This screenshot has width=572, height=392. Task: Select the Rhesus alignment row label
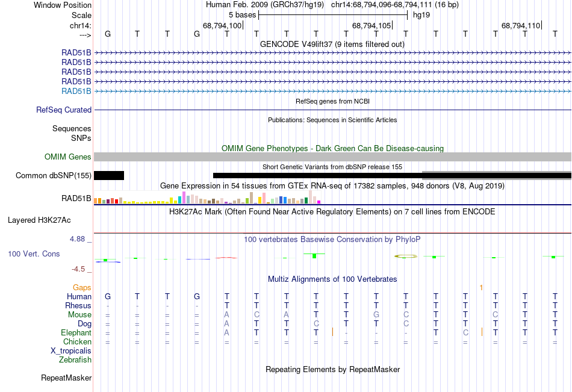tap(78, 305)
